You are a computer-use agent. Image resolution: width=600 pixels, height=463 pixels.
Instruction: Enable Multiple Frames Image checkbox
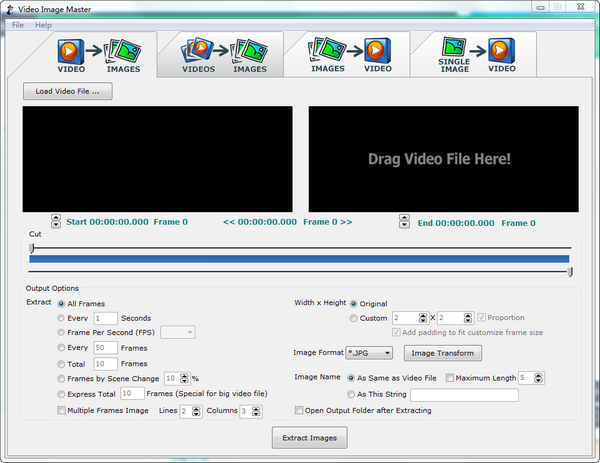click(61, 410)
